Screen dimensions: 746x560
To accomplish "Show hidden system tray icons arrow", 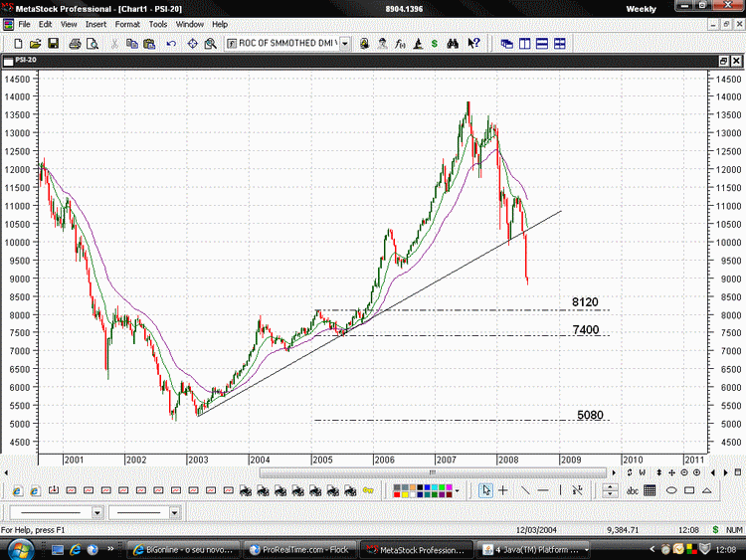I will [652, 549].
